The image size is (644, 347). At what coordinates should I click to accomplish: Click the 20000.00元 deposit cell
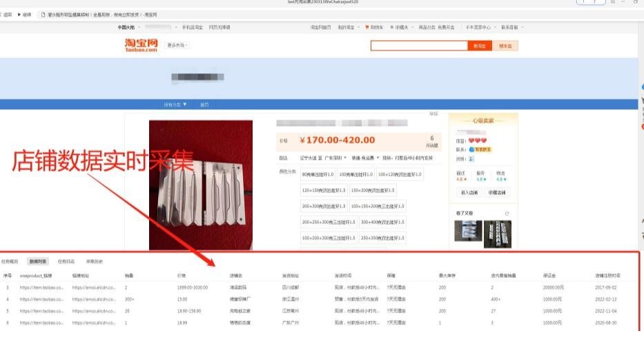553,288
